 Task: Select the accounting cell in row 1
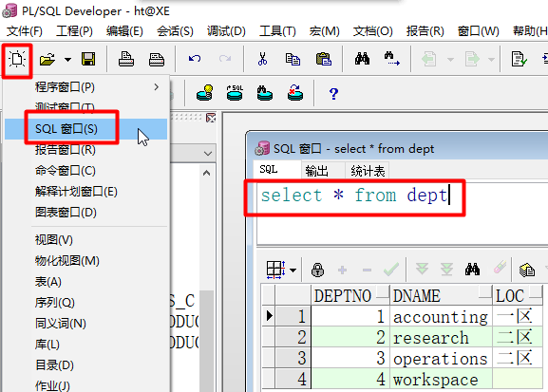pyautogui.click(x=441, y=316)
